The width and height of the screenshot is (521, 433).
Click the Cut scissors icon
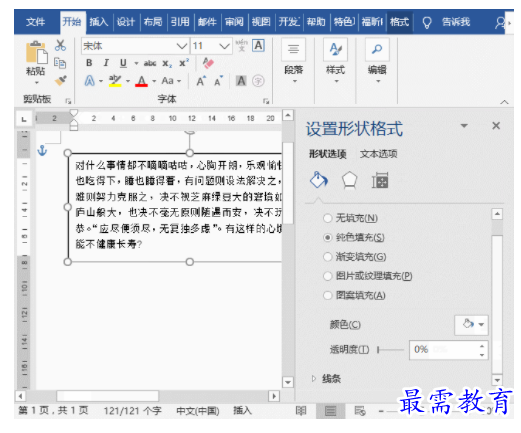pos(60,45)
